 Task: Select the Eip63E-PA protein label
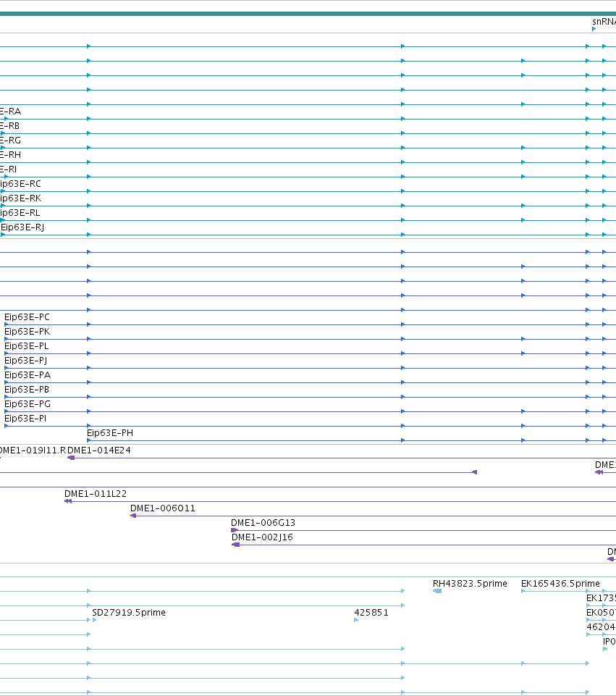28,375
